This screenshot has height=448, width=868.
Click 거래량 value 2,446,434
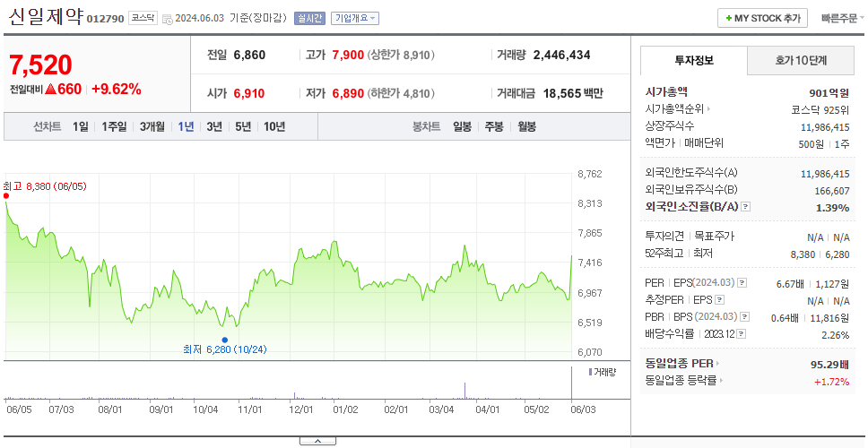[x=562, y=55]
